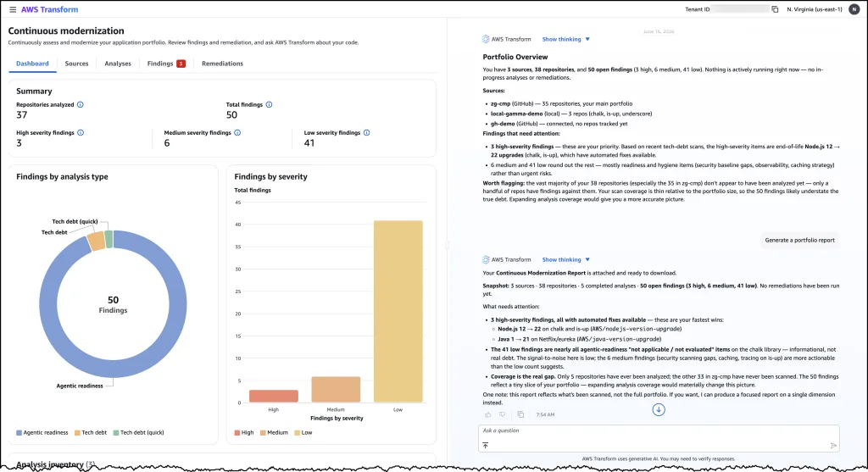This screenshot has height=472, width=868.
Task: Click Generate a portfolio report suggestion
Action: point(799,240)
